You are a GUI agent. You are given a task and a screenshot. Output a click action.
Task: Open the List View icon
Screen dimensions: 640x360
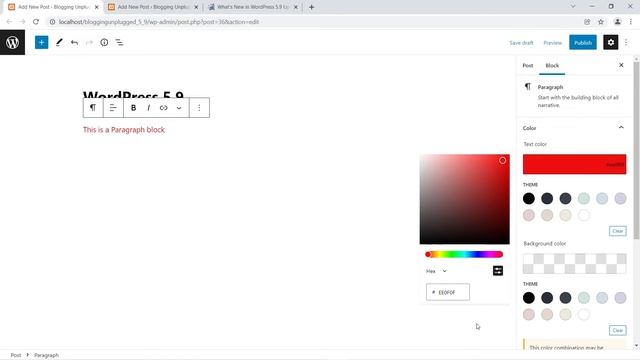[119, 42]
